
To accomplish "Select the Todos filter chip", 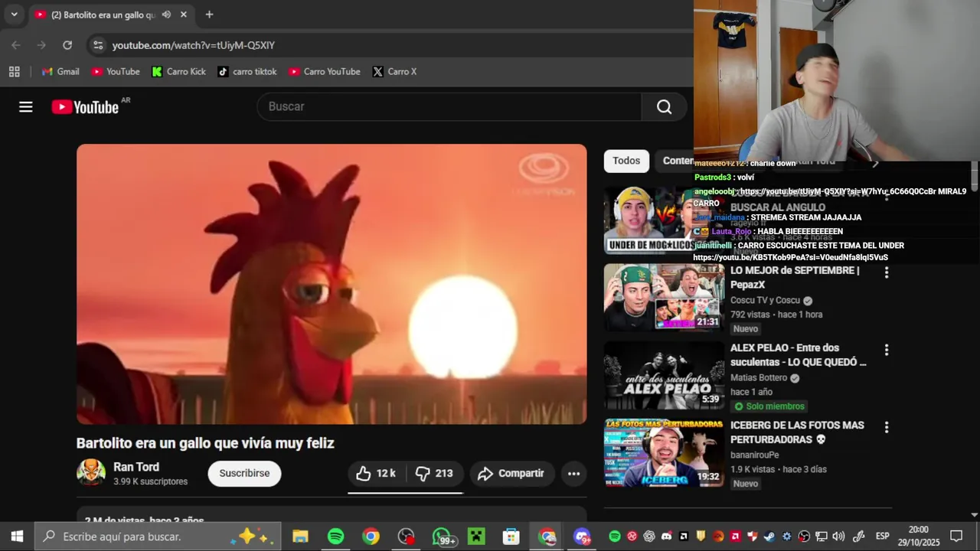I will (626, 161).
